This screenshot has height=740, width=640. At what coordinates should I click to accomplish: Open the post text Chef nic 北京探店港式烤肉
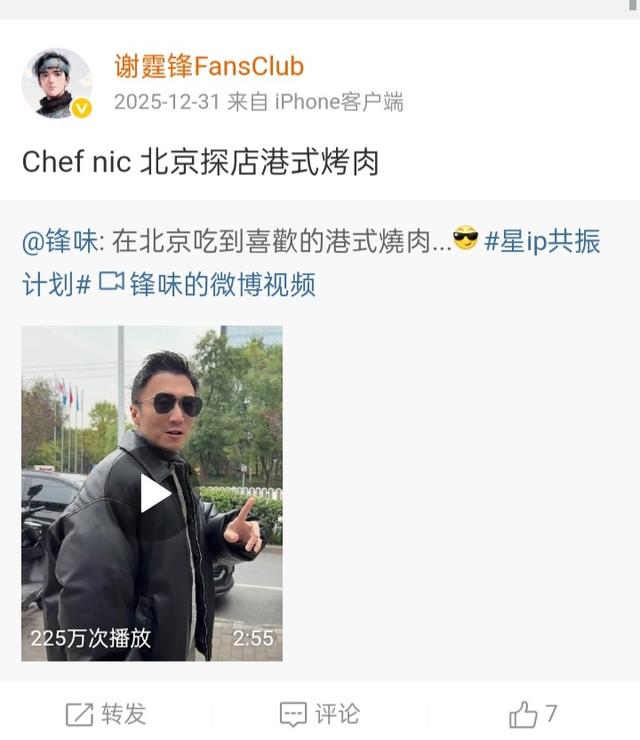[x=201, y=162]
